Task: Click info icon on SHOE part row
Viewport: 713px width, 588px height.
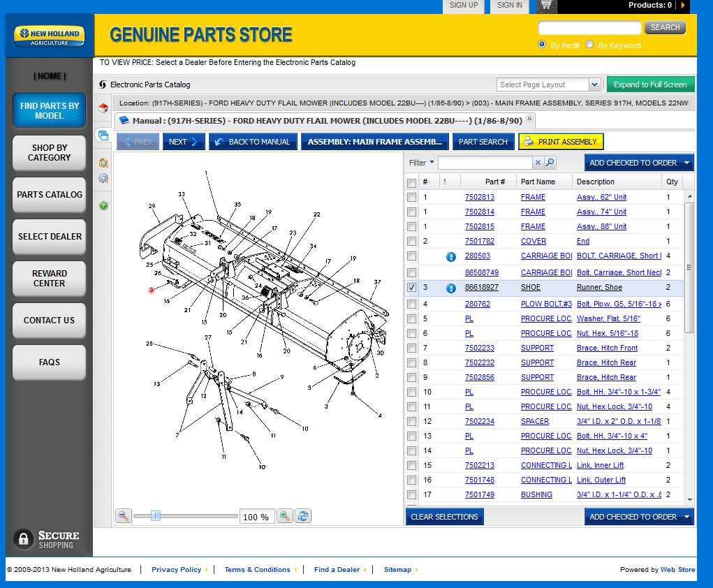Action: pyautogui.click(x=451, y=288)
